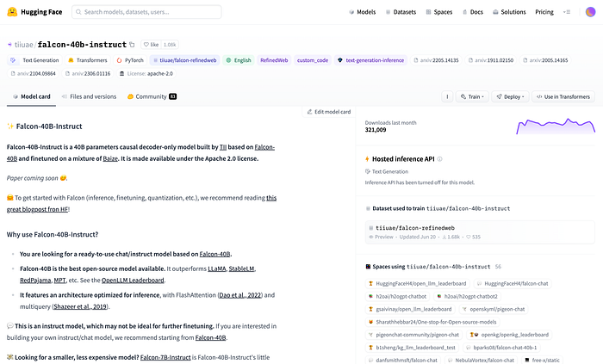This screenshot has height=364, width=603.
Task: Open bparks08/falcon-chat-40b-1 space
Action: coord(501,348)
